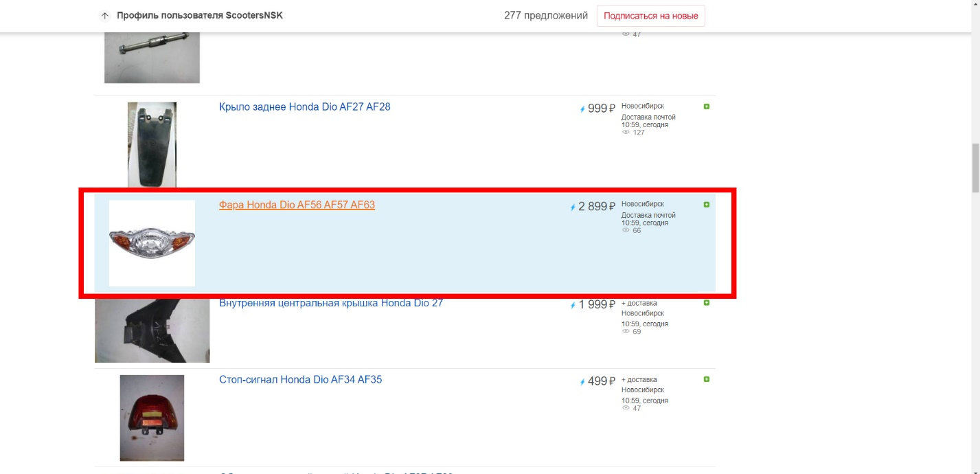Viewport: 980px width, 474px height.
Task: Open the Фара Honda Dio AF56 AF57 AF63 listing
Action: tap(297, 205)
